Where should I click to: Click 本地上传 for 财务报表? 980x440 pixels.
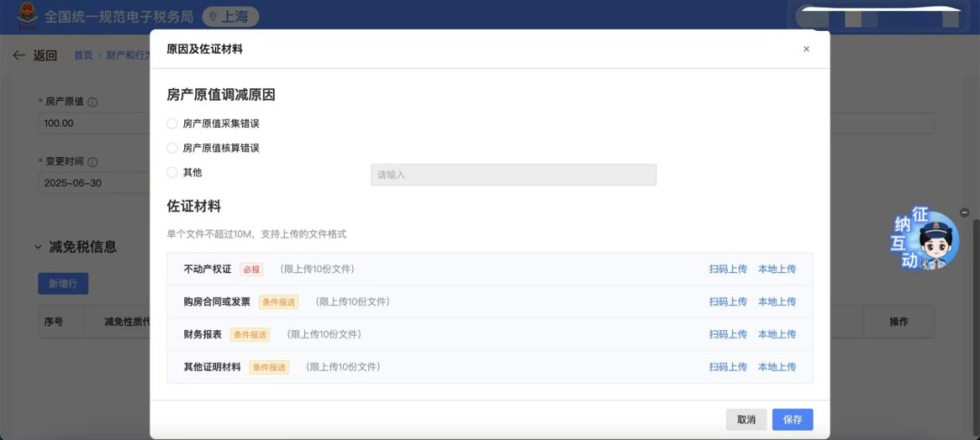(x=777, y=335)
